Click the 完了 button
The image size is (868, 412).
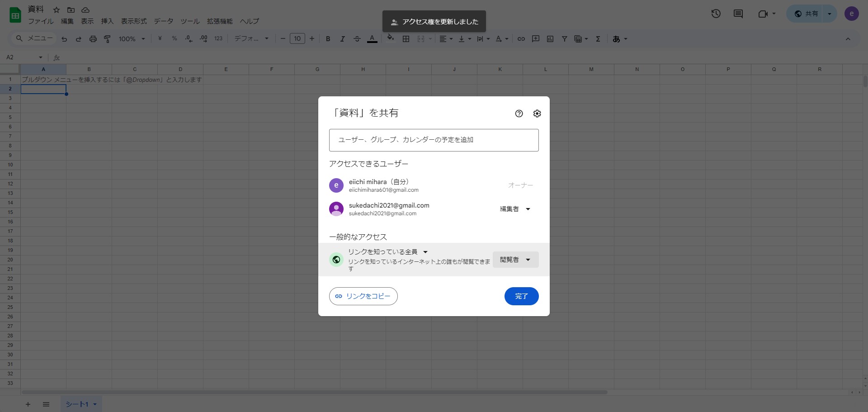522,296
